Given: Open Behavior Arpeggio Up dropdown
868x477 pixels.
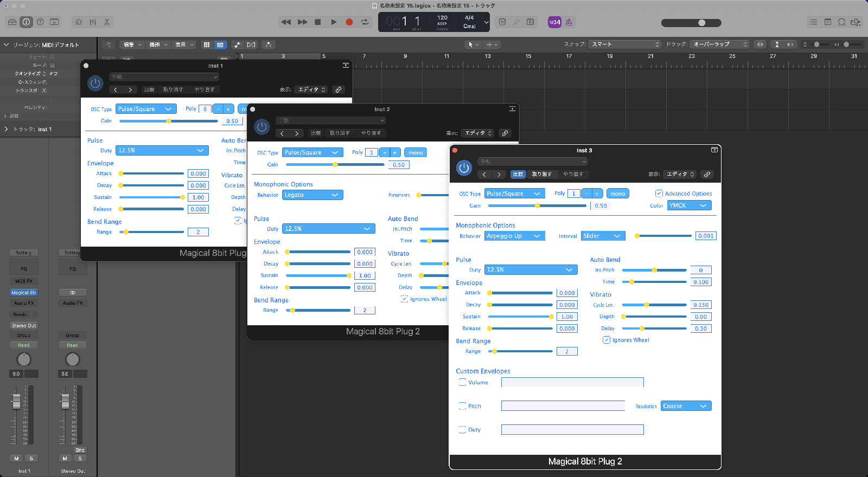Looking at the screenshot, I should [514, 236].
